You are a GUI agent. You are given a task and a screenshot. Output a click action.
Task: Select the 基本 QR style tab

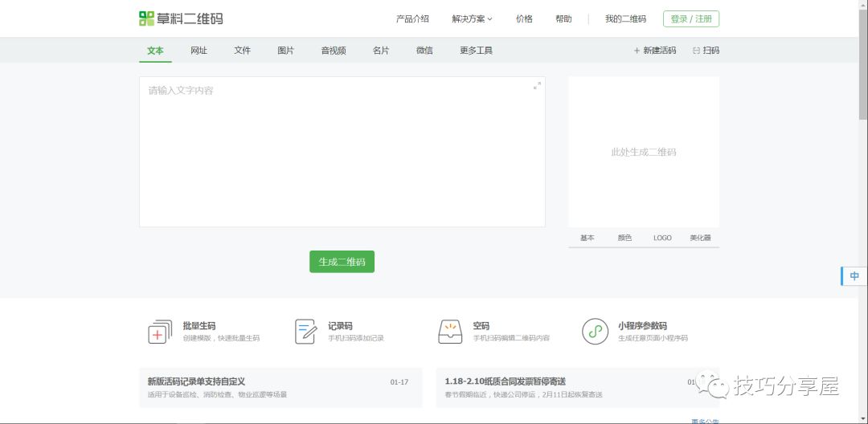(x=588, y=238)
